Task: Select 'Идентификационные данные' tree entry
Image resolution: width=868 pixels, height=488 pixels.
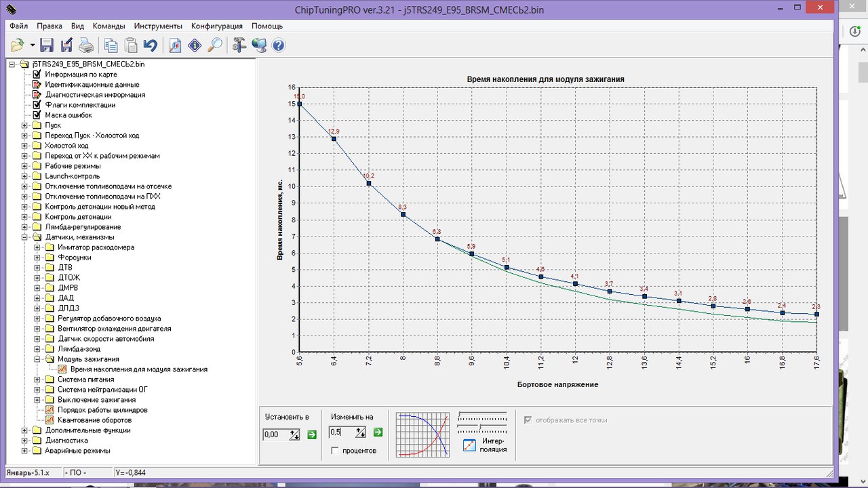Action: pyautogui.click(x=92, y=85)
